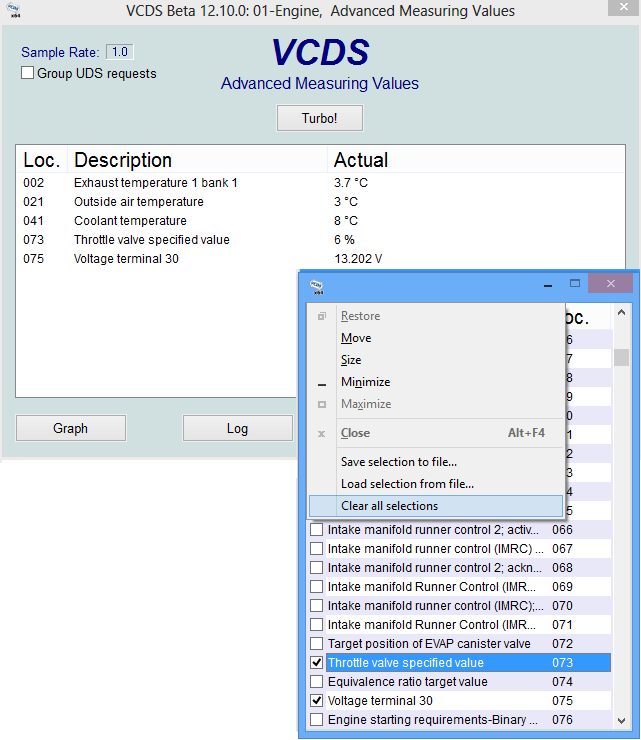Check Intake manifold runner control (IMRC) 070
Viewport: 641px width, 740px height.
[x=317, y=605]
